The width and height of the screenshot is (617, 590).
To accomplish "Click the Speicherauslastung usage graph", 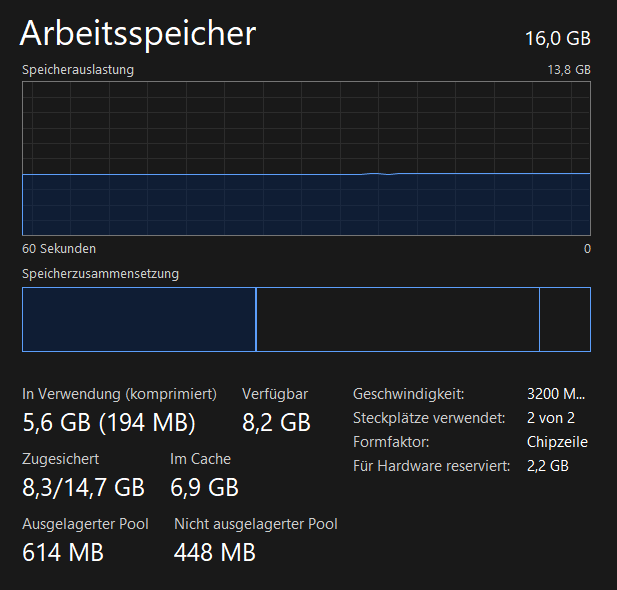I will tap(306, 159).
